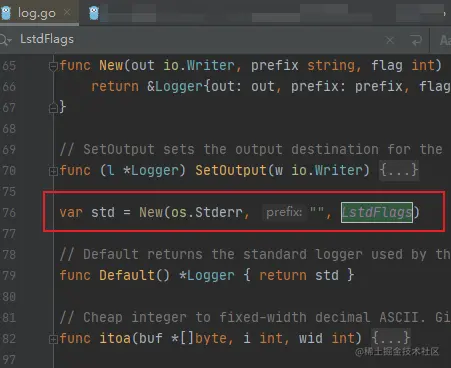The image size is (451, 368).
Task: Click io.Writer type in SetOutput signature
Action: [x=327, y=171]
